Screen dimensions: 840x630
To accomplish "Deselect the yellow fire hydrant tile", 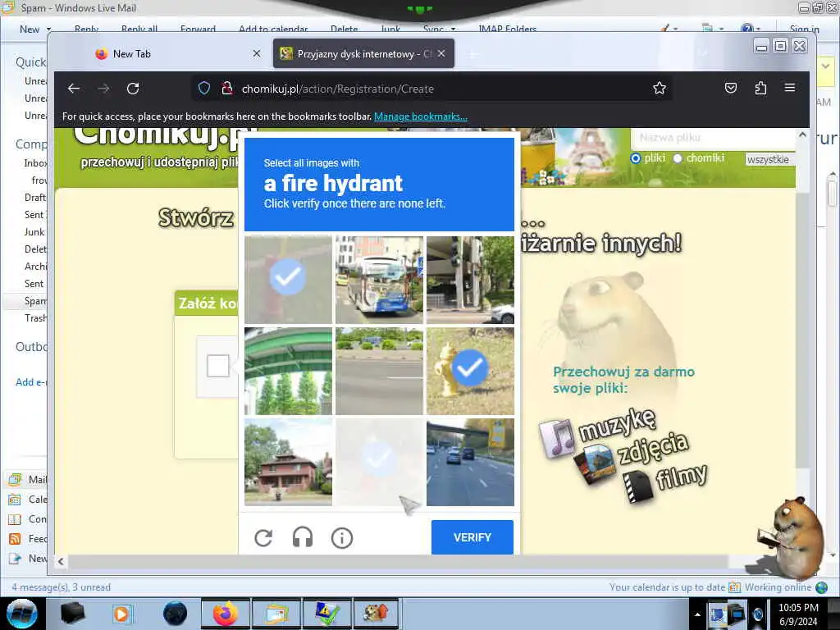I will (470, 371).
